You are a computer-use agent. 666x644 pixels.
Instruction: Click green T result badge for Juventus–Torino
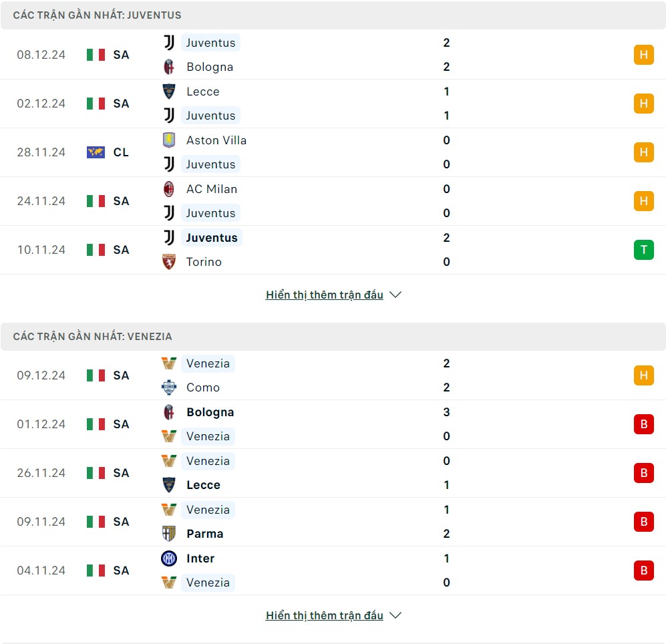643,250
